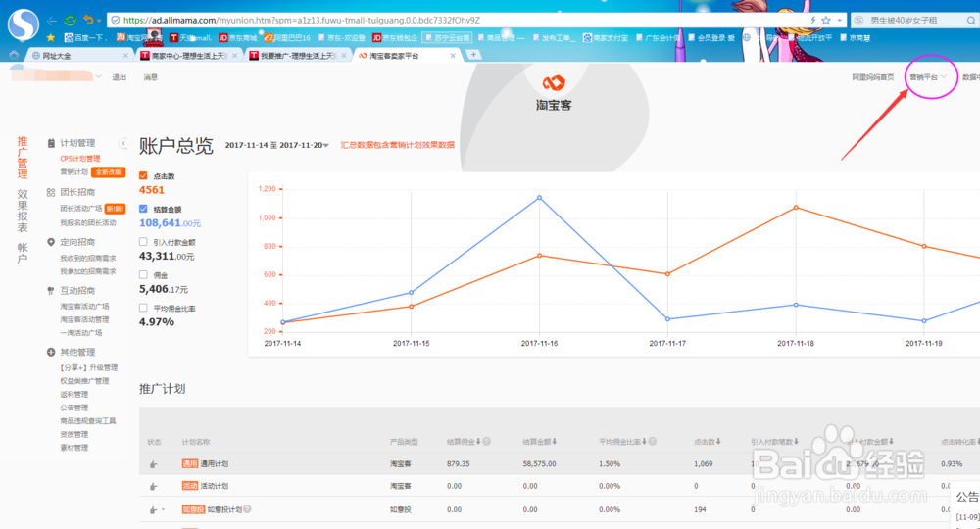Collapse the sidebar with the arrow icon
Image resolution: width=980 pixels, height=529 pixels.
123,143
